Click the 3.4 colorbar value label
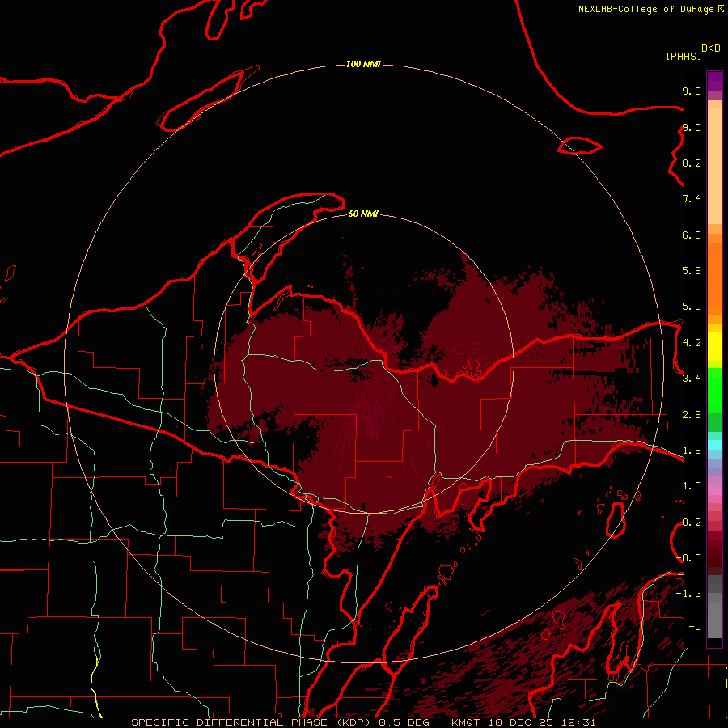728x728 pixels. point(692,379)
